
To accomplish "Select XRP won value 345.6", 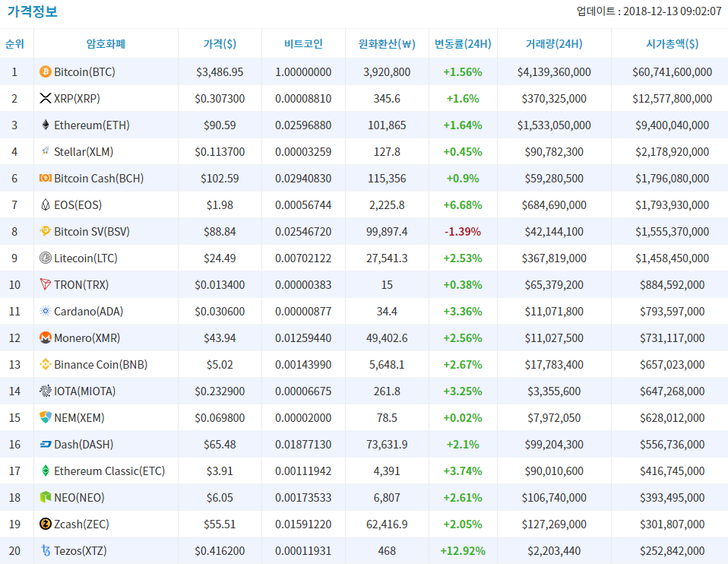I will [x=387, y=98].
